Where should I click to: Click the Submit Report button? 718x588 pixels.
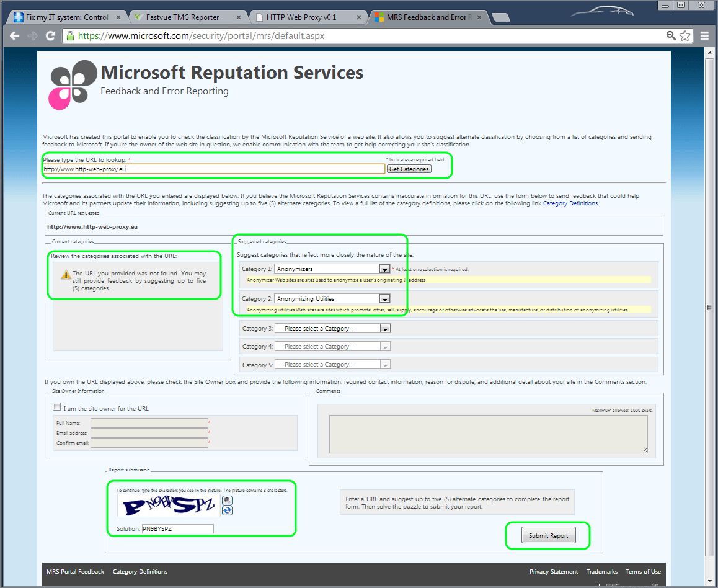(x=549, y=535)
